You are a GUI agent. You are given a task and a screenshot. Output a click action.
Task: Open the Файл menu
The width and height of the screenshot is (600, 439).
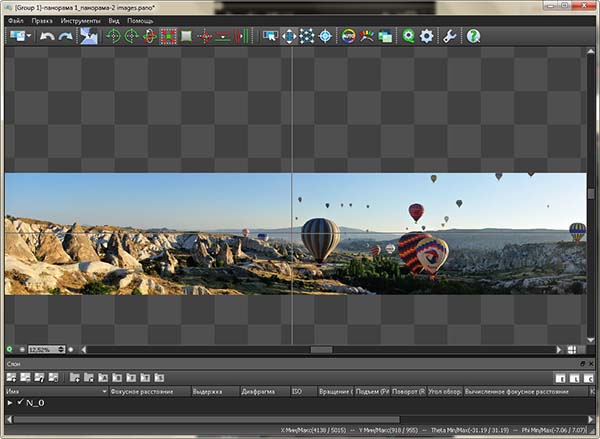(15, 20)
